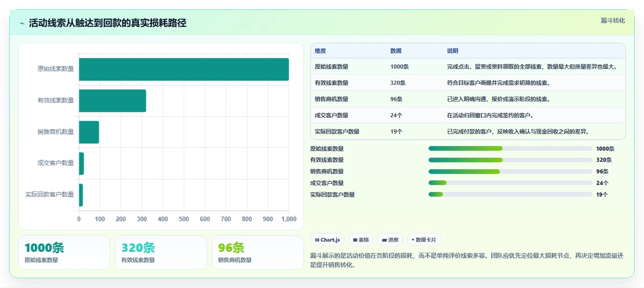The width and height of the screenshot is (644, 288).
Task: Click the footer paragraph starting 漏斗展示的是
Action: click(x=467, y=260)
